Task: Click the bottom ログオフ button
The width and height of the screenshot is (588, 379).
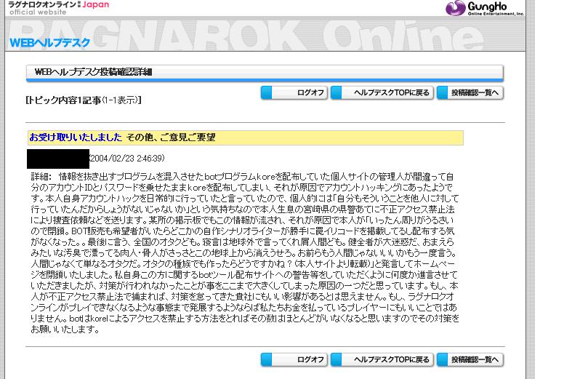Action: point(294,359)
